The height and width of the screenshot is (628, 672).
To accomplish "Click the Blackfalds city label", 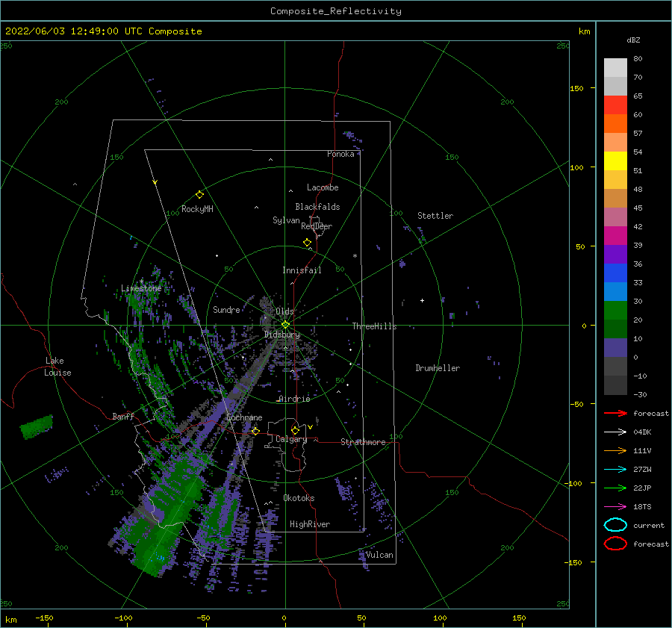I will (x=317, y=207).
